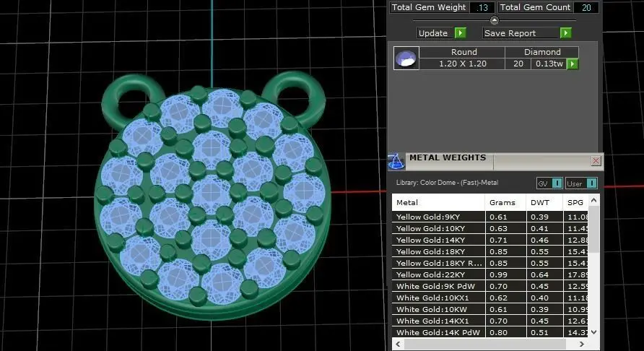Screen dimensions: 644x351
Task: Click the horizontal scrollbar's left arrow
Action: pyautogui.click(x=398, y=344)
